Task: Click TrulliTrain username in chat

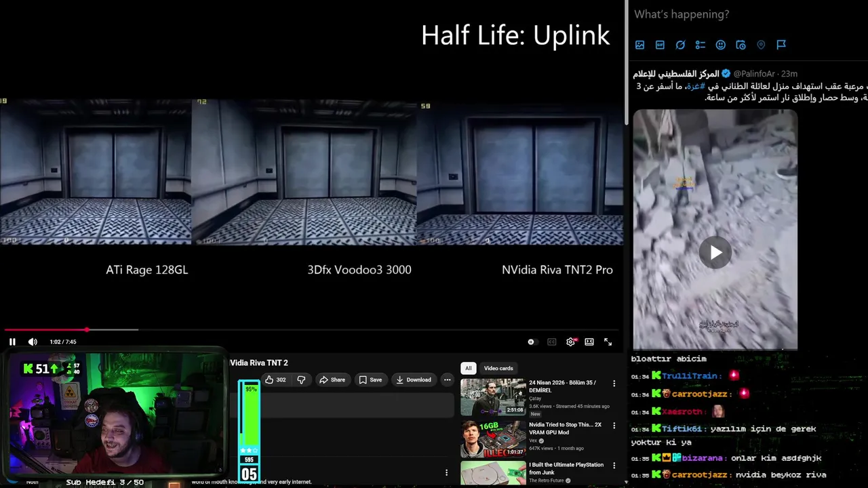Action: [x=690, y=376]
